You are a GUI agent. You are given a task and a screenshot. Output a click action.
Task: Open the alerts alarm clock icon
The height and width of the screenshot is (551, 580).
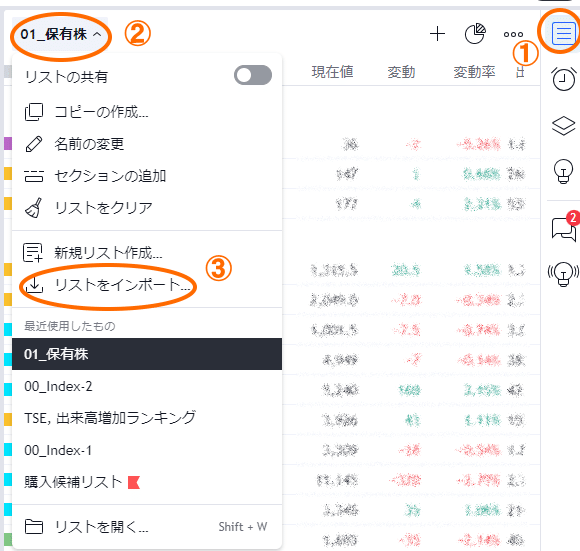[563, 79]
